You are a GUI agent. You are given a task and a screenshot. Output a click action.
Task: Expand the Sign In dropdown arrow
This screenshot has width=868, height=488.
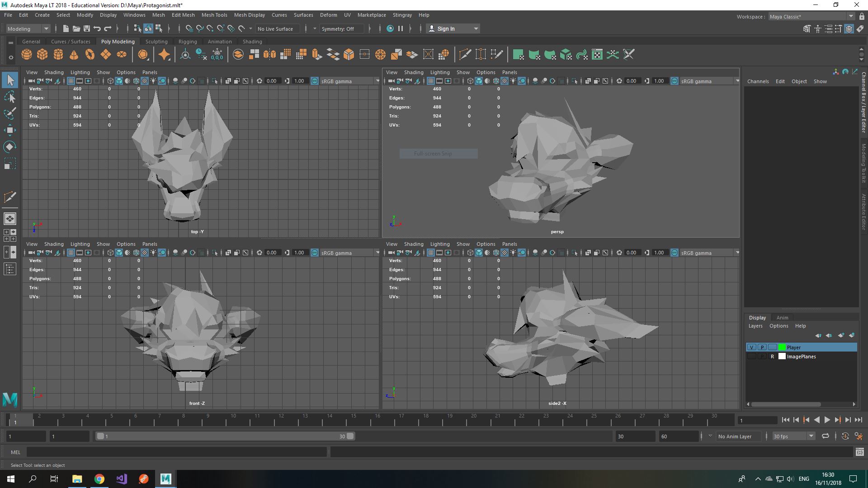click(476, 28)
